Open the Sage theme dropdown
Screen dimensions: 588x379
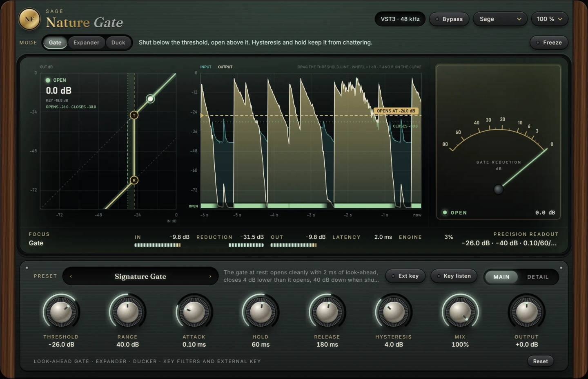pyautogui.click(x=500, y=19)
